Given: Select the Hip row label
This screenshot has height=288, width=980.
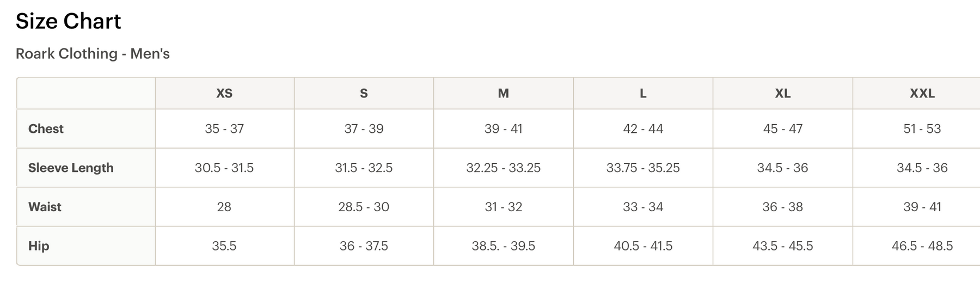Looking at the screenshot, I should [x=39, y=246].
